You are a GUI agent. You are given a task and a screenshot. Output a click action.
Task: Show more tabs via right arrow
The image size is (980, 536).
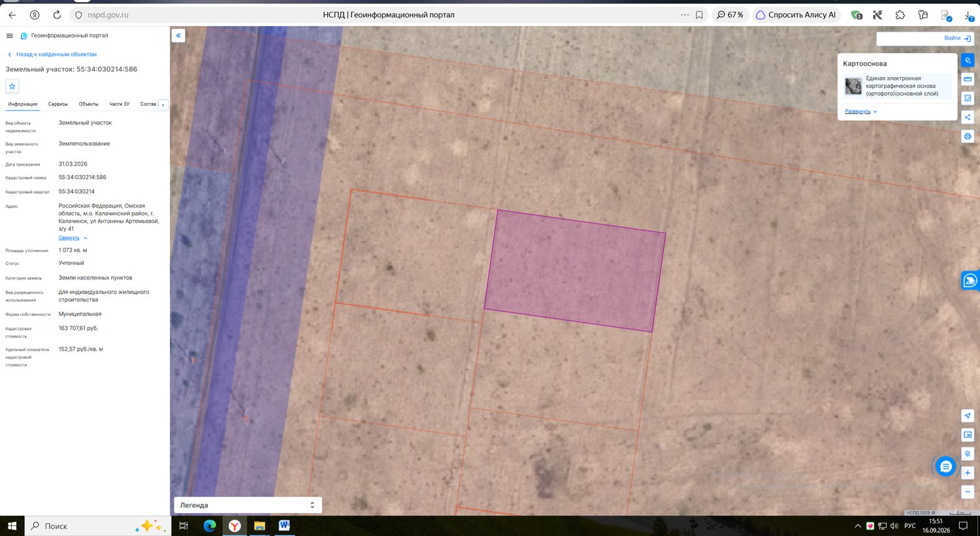click(163, 104)
